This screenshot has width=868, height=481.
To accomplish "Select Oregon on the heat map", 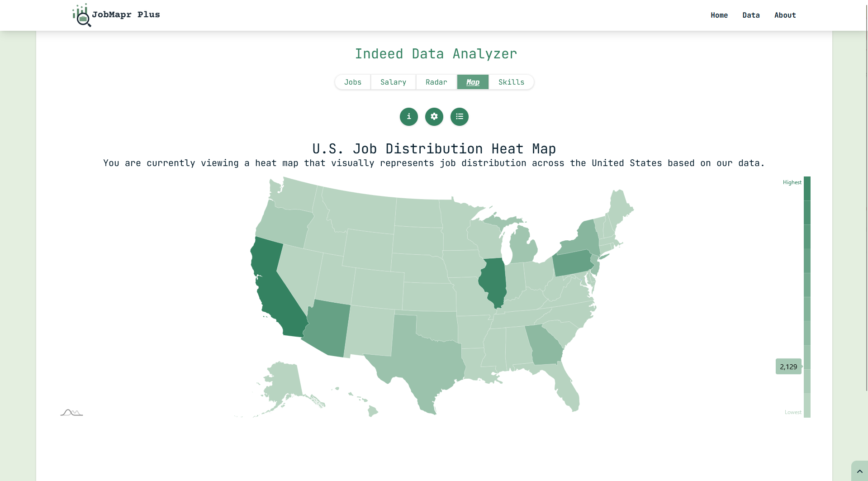I will tap(285, 225).
